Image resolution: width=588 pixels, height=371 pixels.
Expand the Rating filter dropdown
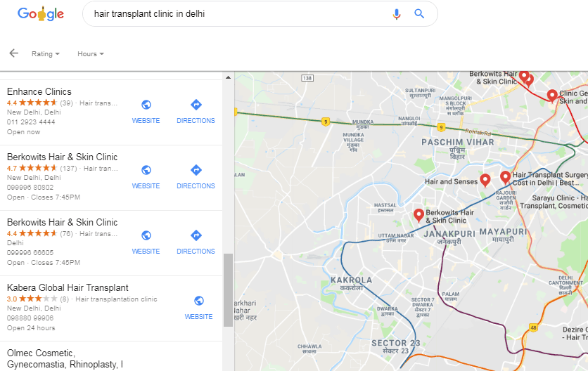[46, 54]
